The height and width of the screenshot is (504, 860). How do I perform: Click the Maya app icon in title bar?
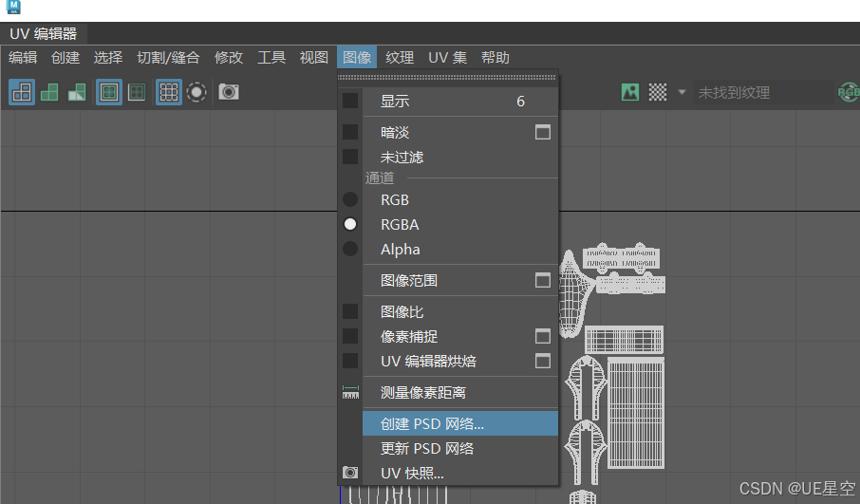click(x=13, y=8)
